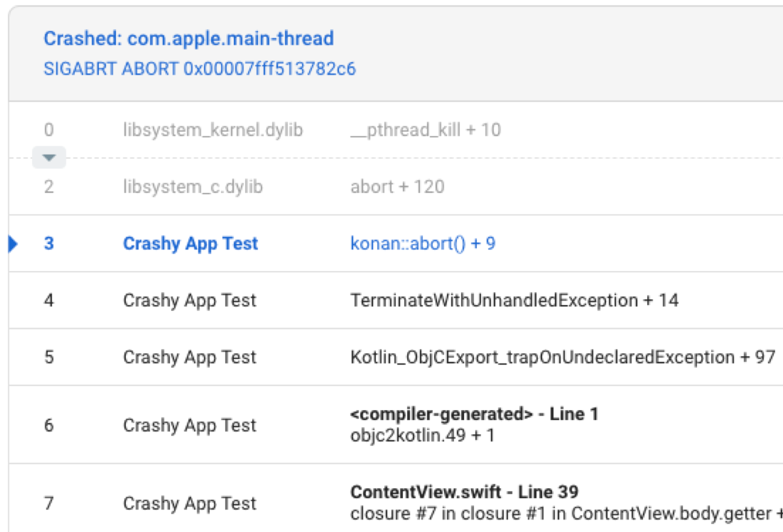783x532 pixels.
Task: Select the objc2kotlin.49 + 1 symbol
Action: tap(422, 435)
